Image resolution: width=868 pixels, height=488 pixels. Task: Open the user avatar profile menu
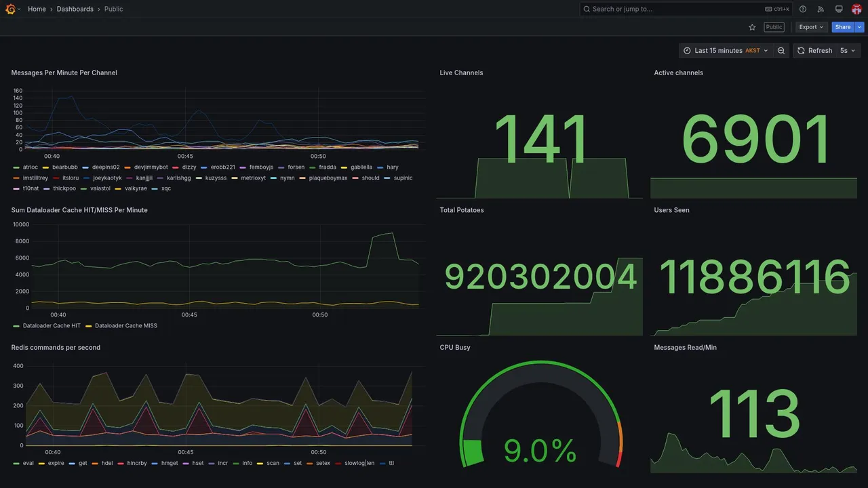(x=856, y=9)
